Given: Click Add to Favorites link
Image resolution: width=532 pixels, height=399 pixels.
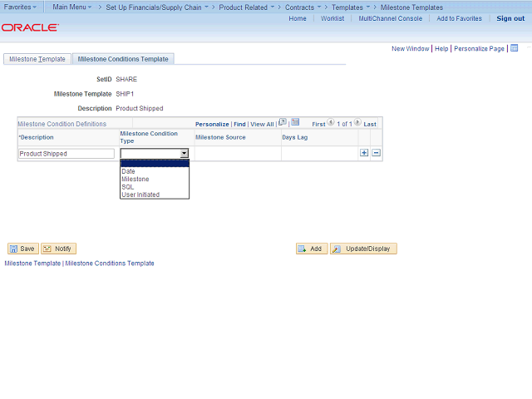Looking at the screenshot, I should click(459, 18).
